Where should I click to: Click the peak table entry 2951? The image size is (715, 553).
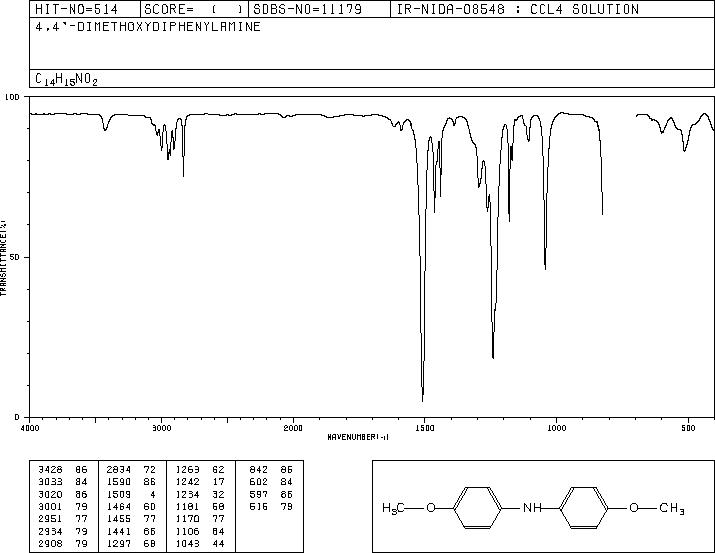[50, 519]
